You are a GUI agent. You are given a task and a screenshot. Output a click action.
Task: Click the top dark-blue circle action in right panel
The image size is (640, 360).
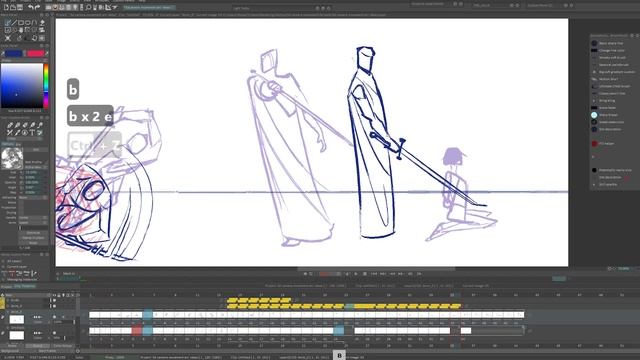tap(594, 43)
